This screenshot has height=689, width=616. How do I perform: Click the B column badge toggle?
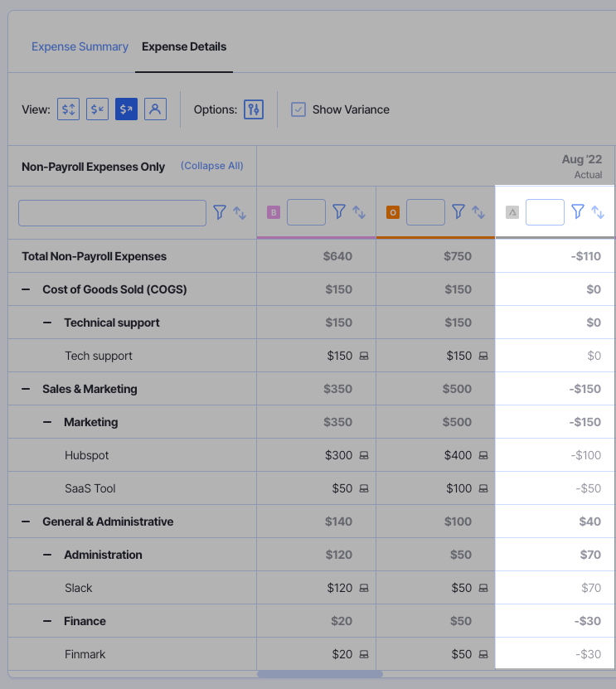tap(273, 212)
